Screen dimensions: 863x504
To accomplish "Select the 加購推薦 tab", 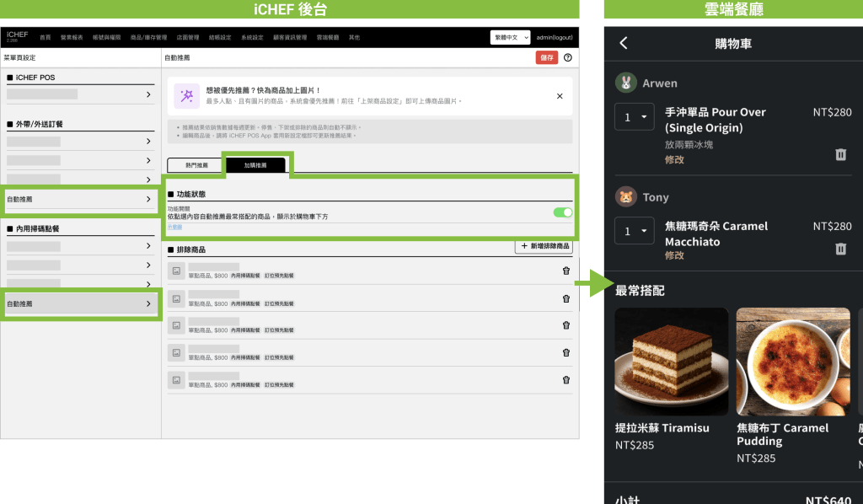I will (255, 165).
